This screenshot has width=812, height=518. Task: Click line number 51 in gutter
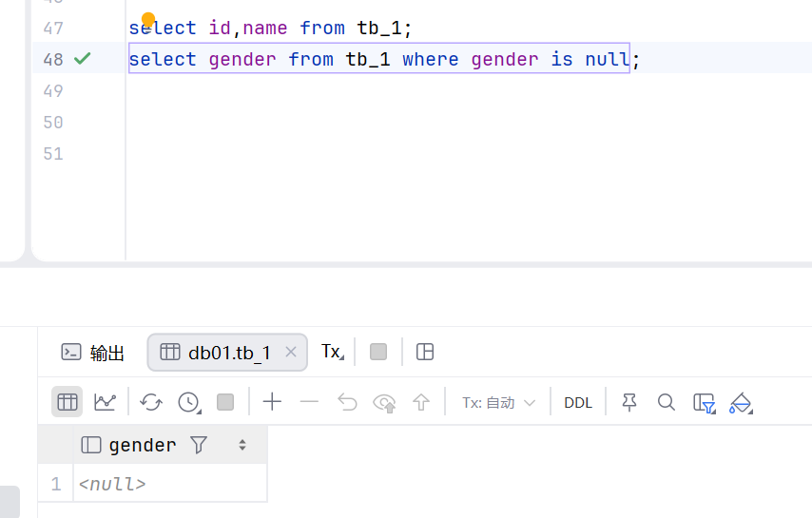[x=53, y=154]
